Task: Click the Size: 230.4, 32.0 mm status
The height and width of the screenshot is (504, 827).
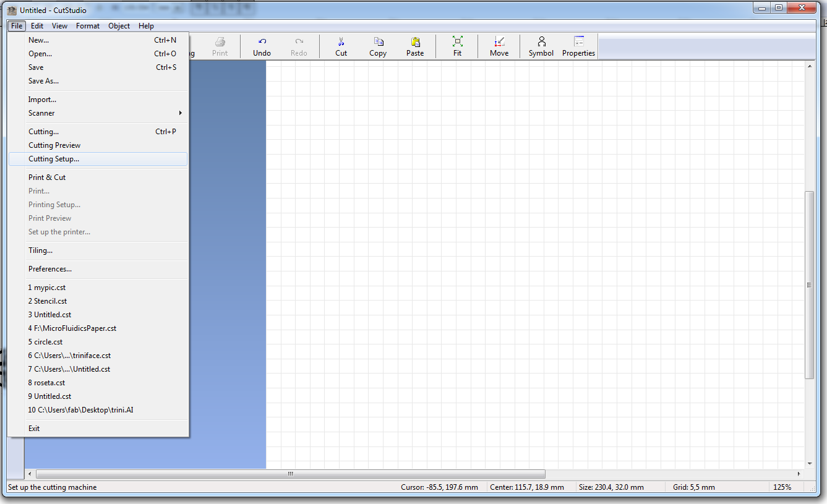Action: [x=611, y=487]
